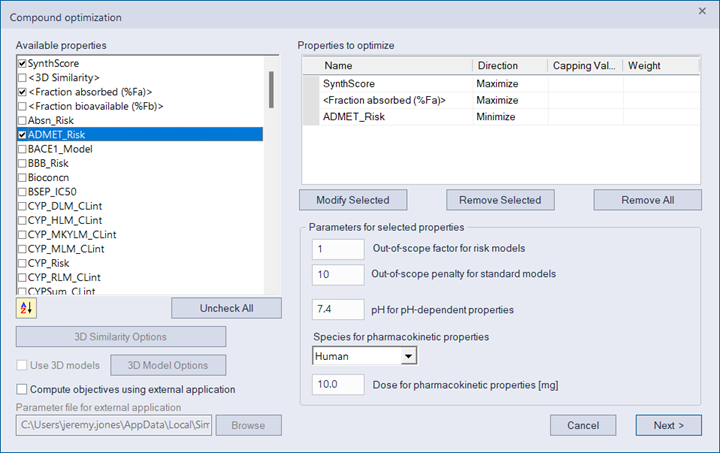Uncheck the ADMET_Risk checkbox
The height and width of the screenshot is (453, 720).
(x=22, y=134)
